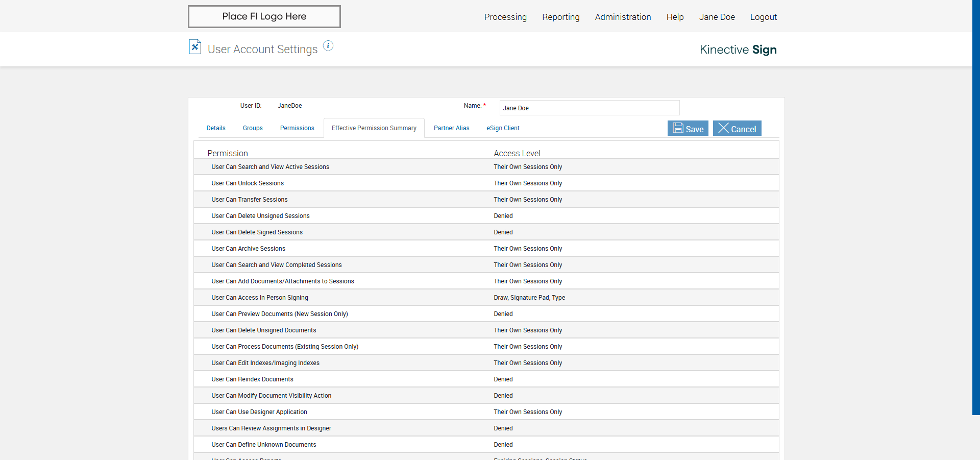Open the Groups tab
This screenshot has width=980, height=460.
(x=253, y=128)
